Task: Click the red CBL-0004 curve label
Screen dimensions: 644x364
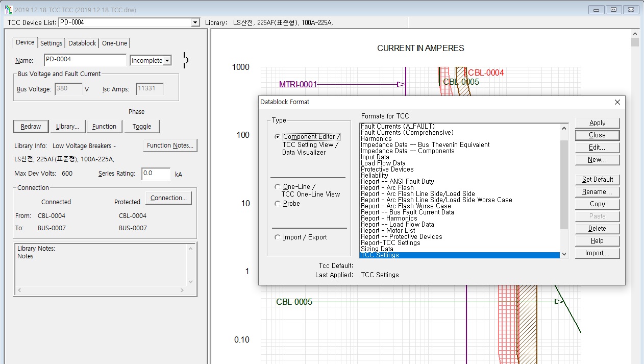Action: pyautogui.click(x=486, y=72)
